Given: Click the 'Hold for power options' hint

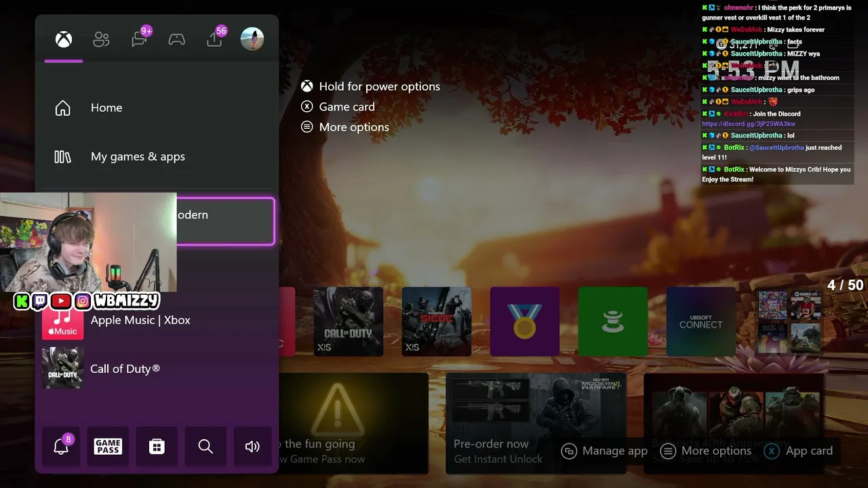Looking at the screenshot, I should [x=370, y=87].
